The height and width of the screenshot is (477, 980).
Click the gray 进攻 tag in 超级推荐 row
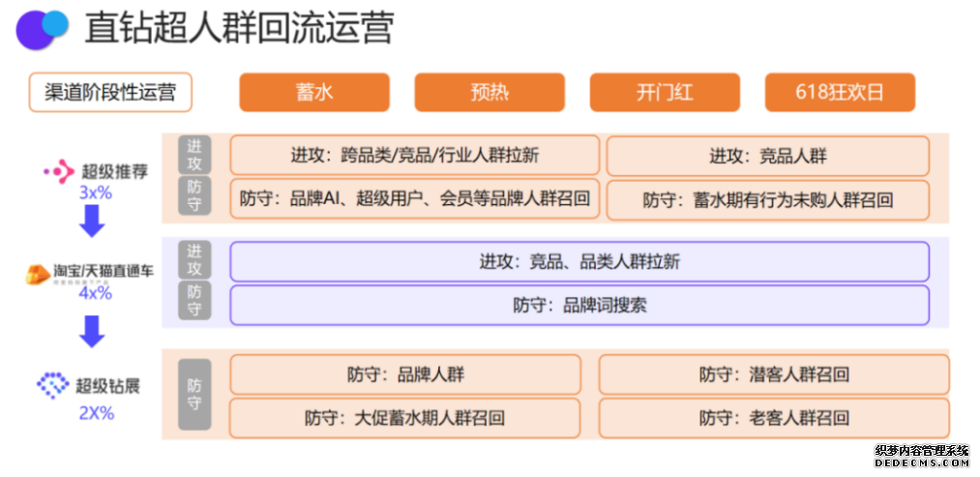click(194, 155)
